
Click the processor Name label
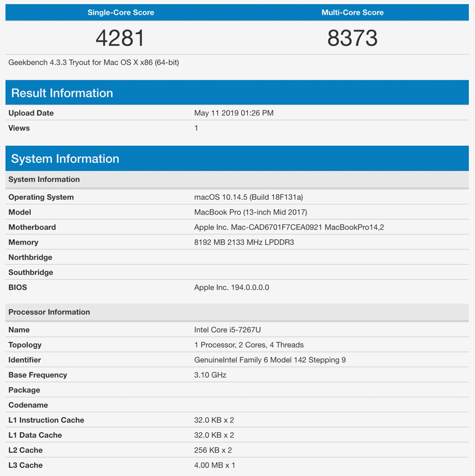(x=19, y=330)
